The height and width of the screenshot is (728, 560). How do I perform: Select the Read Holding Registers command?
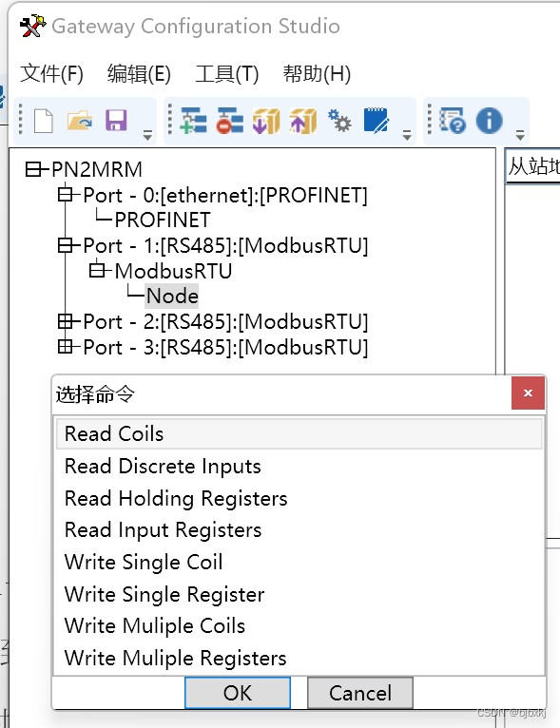coord(299,498)
